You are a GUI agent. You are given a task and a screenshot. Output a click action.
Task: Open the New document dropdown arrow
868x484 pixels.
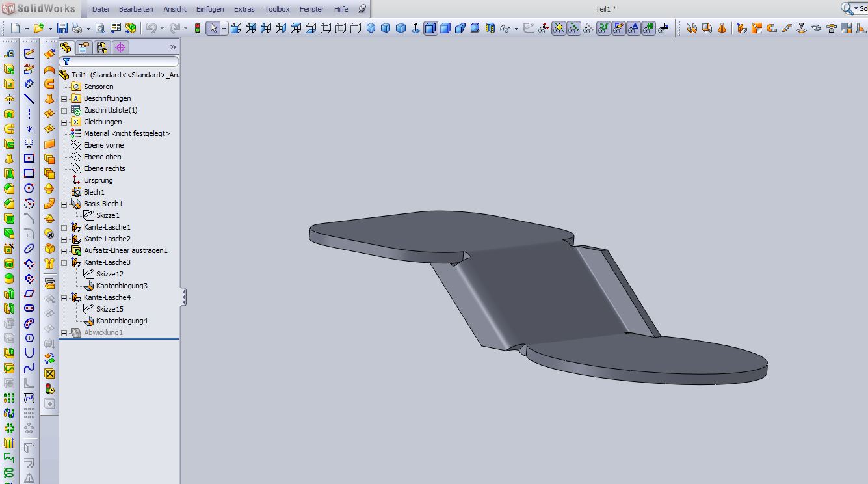point(27,29)
